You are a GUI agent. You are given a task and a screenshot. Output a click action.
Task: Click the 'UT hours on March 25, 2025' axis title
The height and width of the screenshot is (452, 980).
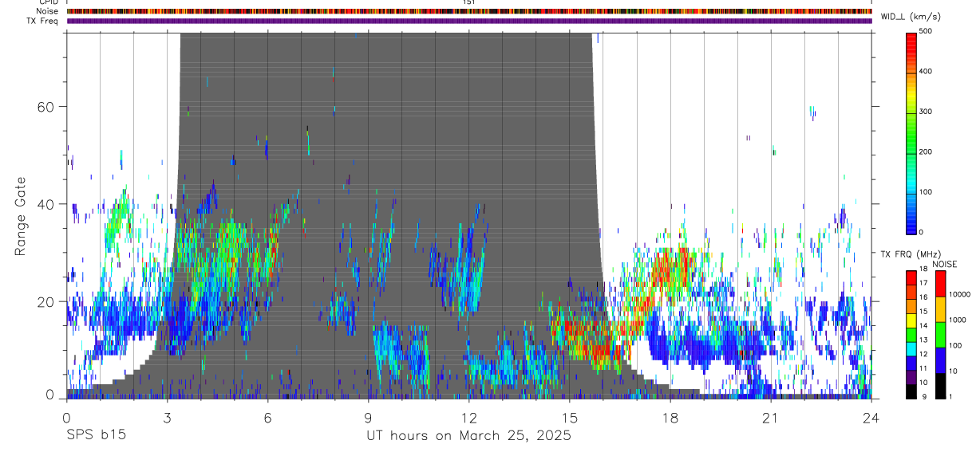(x=468, y=435)
